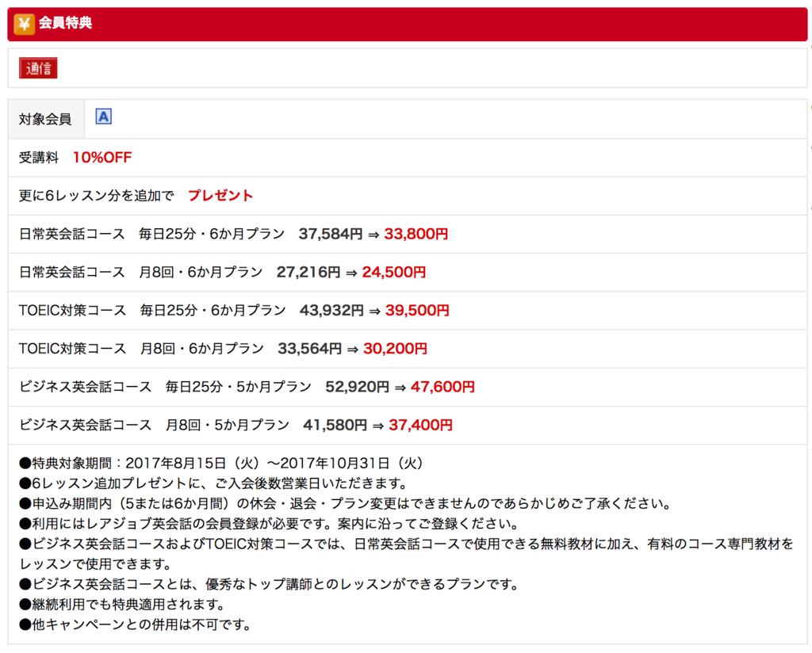Click the original price 33,564円
The width and height of the screenshot is (812, 653).
tap(310, 349)
